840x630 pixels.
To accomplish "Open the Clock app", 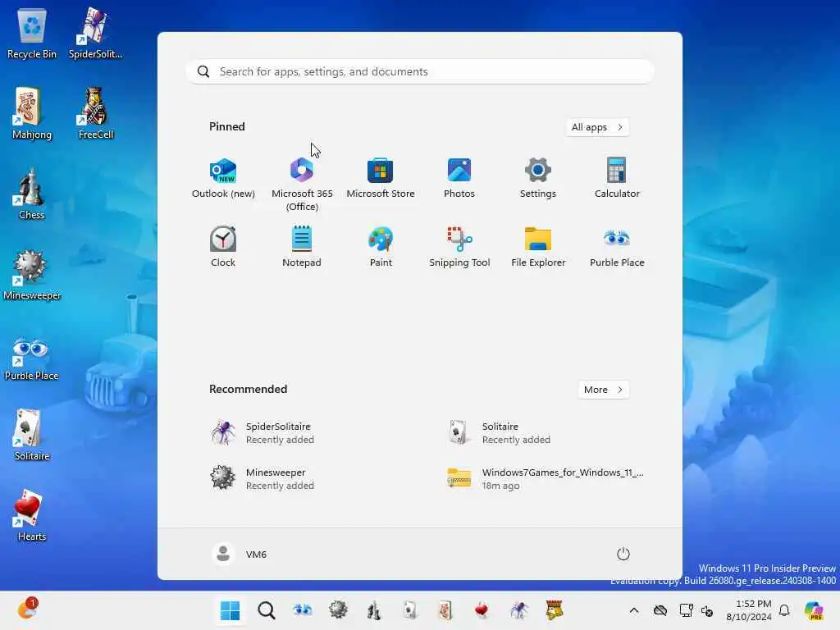I will tap(223, 247).
